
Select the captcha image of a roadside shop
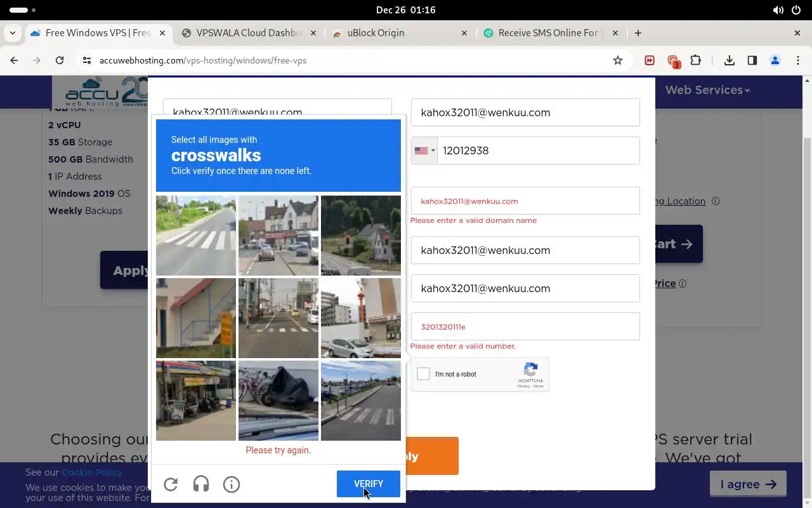coord(196,401)
